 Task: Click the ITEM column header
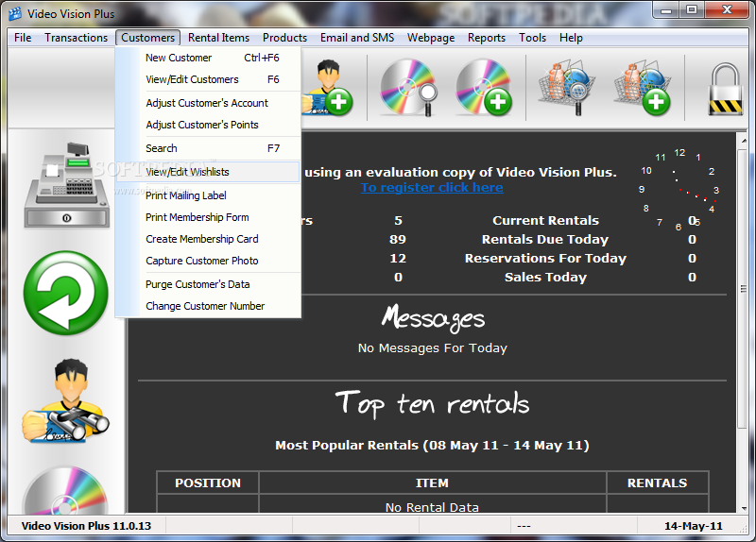(x=432, y=483)
